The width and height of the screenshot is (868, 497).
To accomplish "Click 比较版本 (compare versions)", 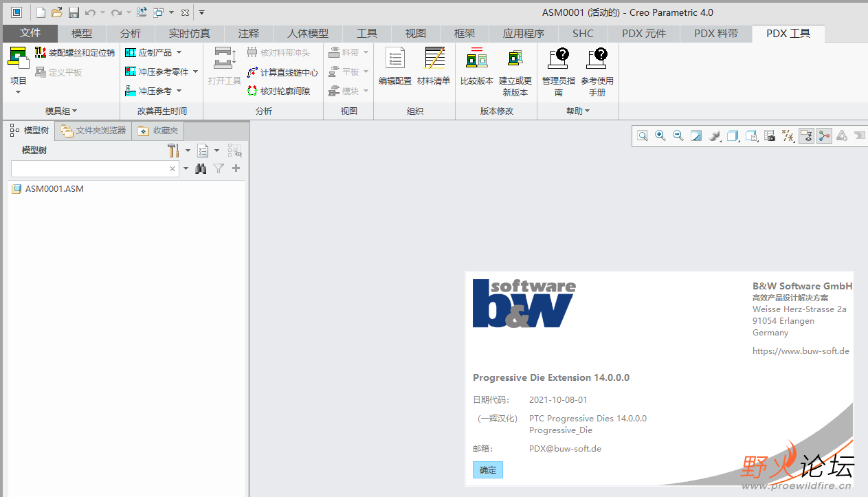I will click(477, 67).
